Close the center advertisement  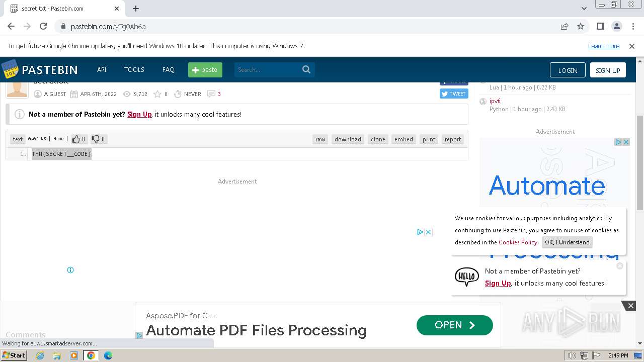click(x=429, y=232)
